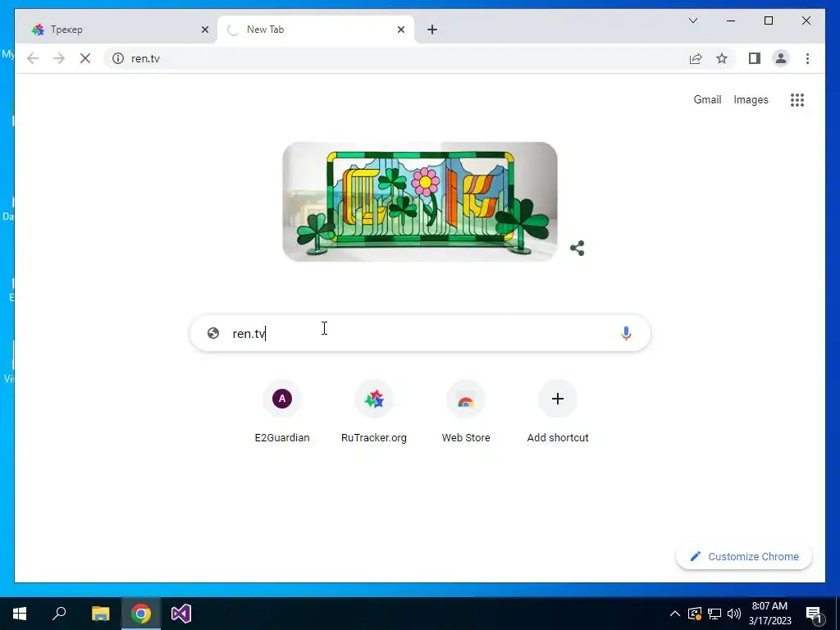Open the volume control in tray

click(x=734, y=614)
